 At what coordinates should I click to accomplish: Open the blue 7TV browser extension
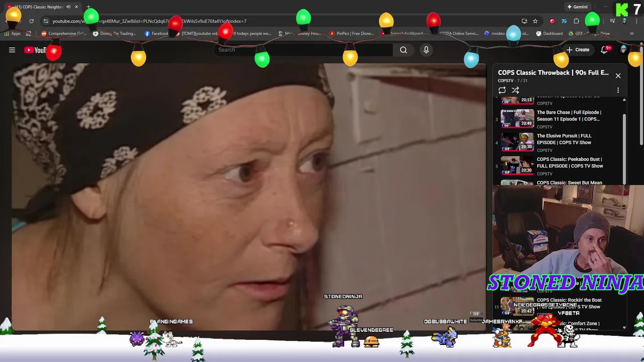pyautogui.click(x=564, y=21)
